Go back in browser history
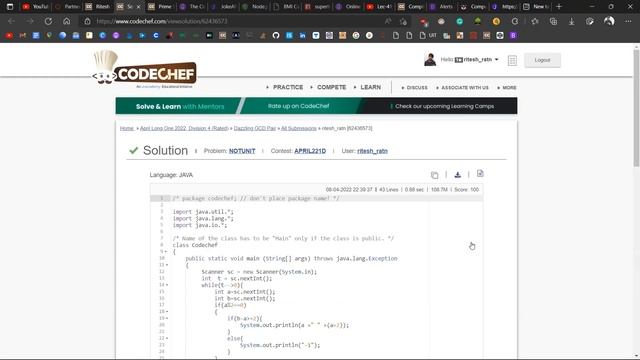Screen dimensions: 640x360 click(x=11, y=21)
